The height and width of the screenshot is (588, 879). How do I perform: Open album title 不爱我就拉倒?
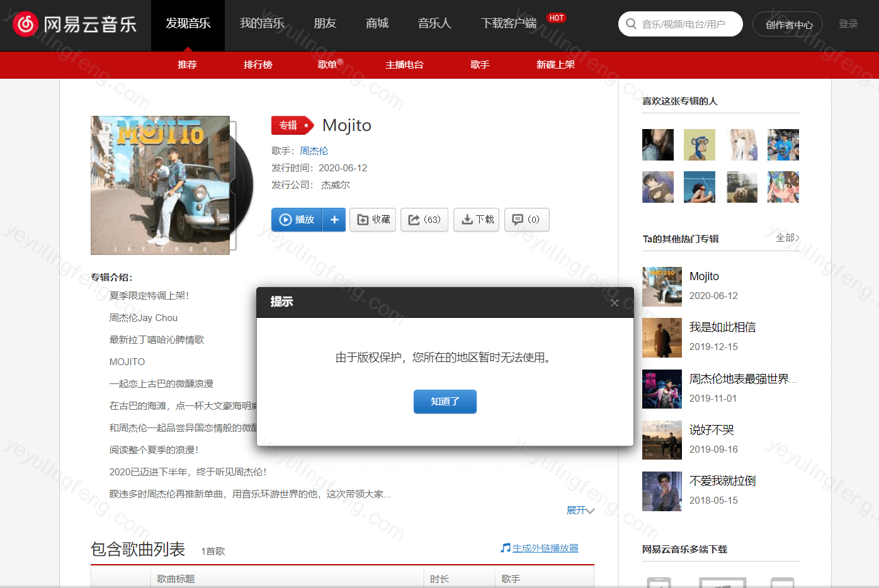722,481
